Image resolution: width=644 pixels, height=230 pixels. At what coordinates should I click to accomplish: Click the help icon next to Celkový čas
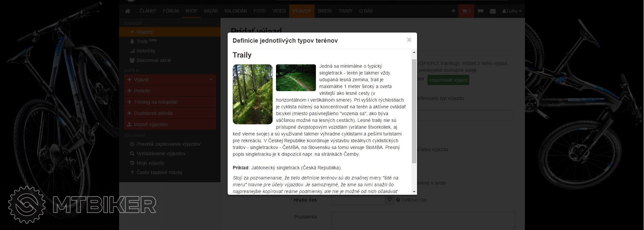click(x=398, y=200)
